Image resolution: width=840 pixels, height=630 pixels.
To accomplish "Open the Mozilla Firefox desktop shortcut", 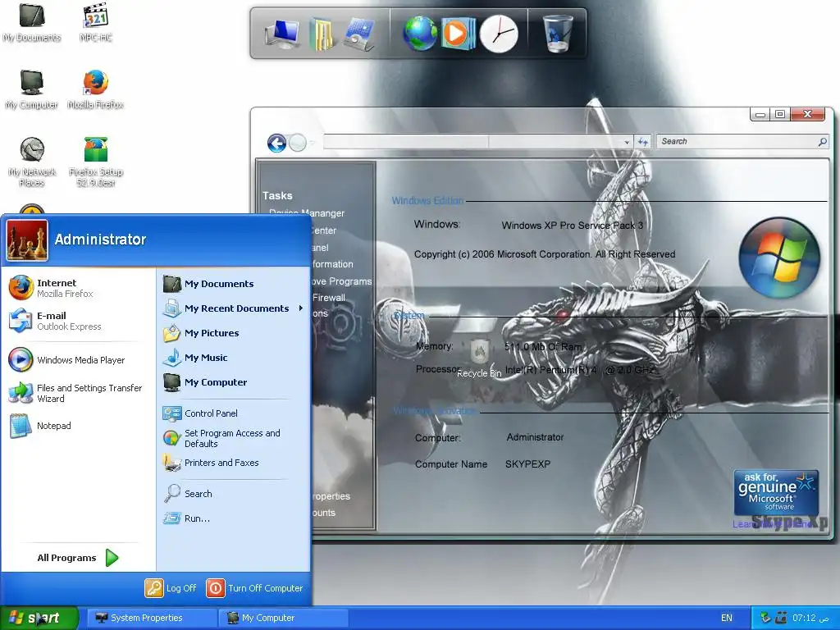I will [95, 89].
